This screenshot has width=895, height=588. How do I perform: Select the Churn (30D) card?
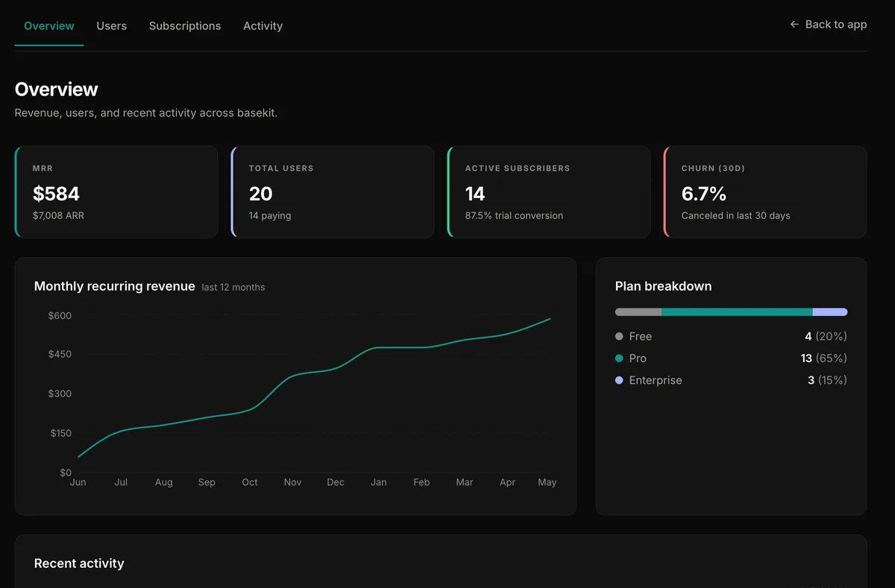(765, 192)
